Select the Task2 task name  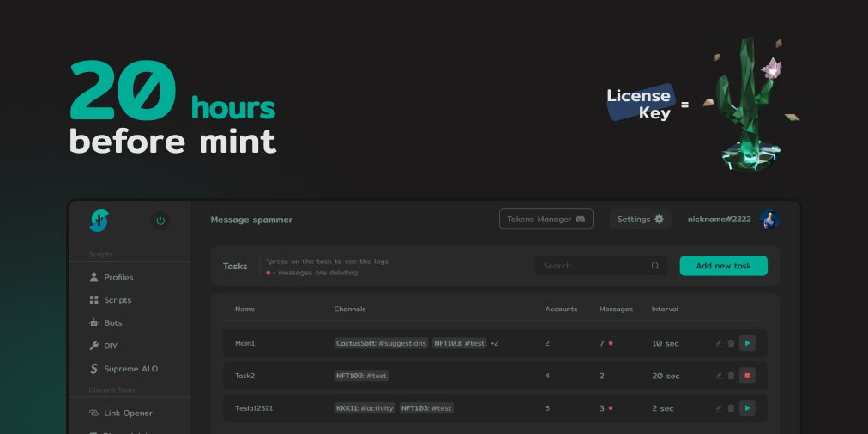244,376
